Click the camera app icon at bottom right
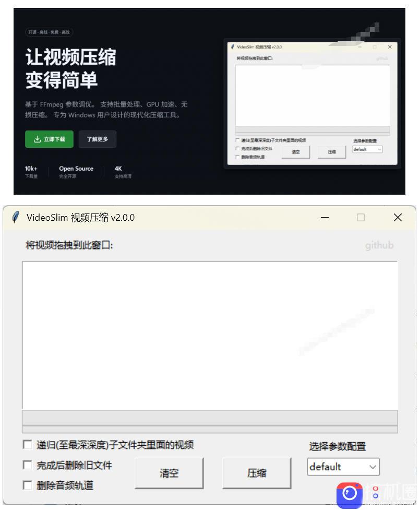The height and width of the screenshot is (511, 420). click(350, 495)
